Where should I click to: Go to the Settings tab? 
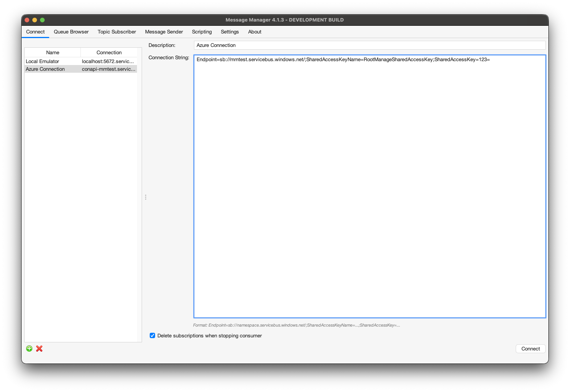tap(229, 32)
